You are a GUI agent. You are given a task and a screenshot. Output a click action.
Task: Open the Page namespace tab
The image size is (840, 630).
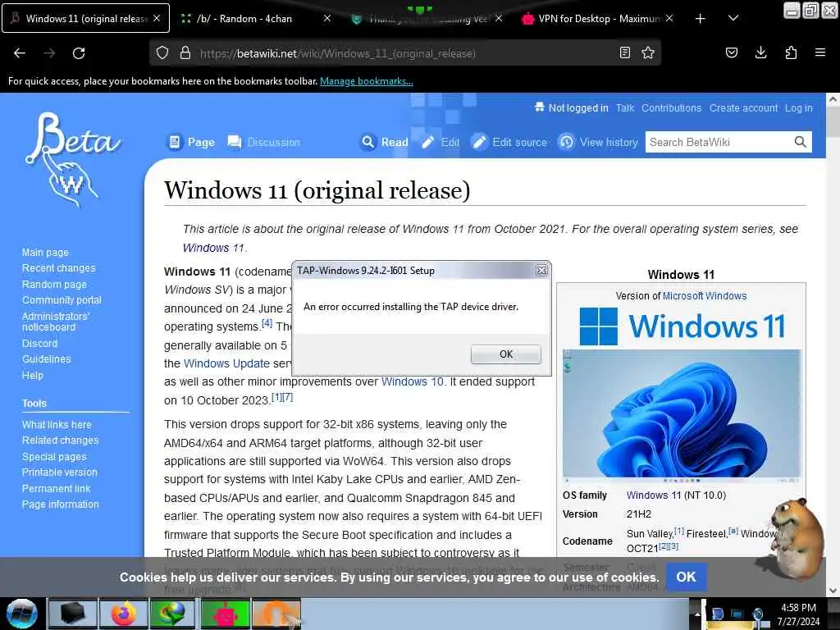[x=190, y=142]
